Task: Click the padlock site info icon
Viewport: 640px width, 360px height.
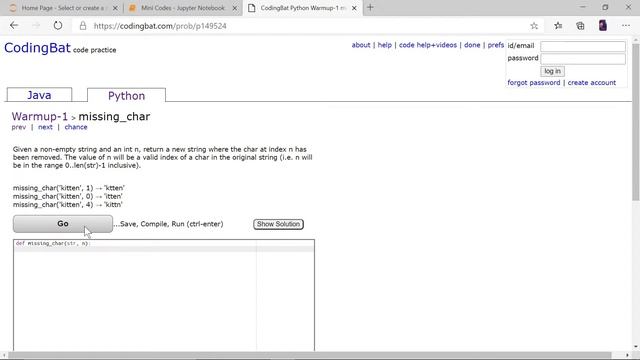Action: pyautogui.click(x=83, y=26)
